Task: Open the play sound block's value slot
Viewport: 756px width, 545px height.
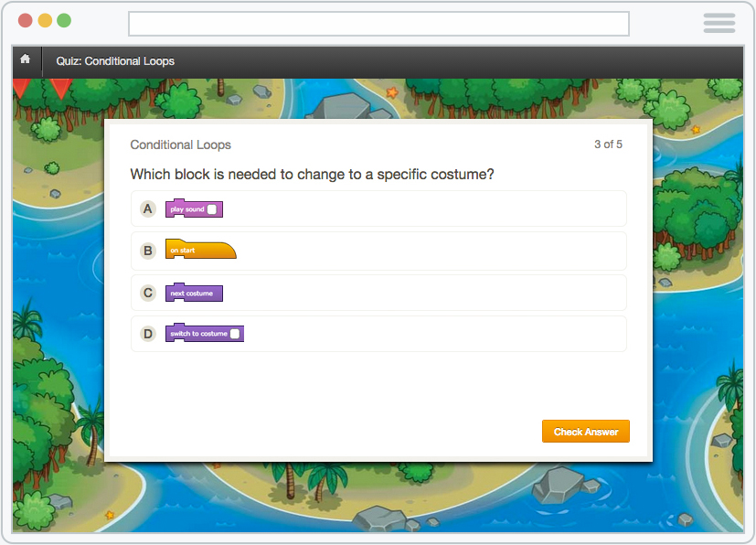Action: click(212, 209)
